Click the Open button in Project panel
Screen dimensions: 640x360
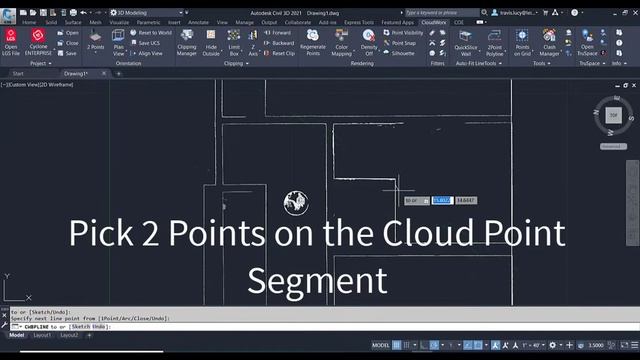pyautogui.click(x=68, y=33)
